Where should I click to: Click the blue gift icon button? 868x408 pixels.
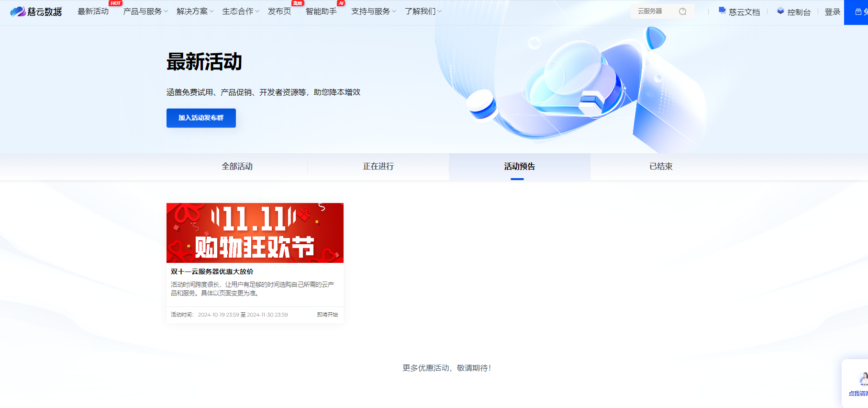858,12
